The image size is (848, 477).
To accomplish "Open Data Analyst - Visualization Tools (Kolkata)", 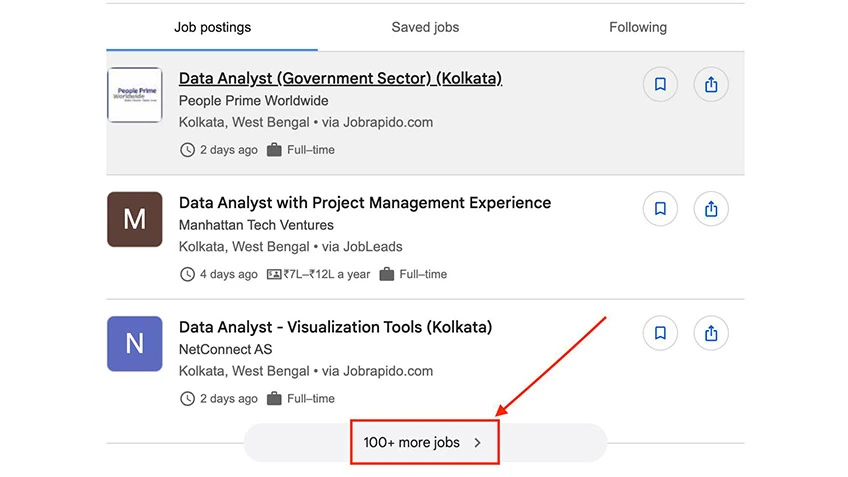I will [335, 327].
